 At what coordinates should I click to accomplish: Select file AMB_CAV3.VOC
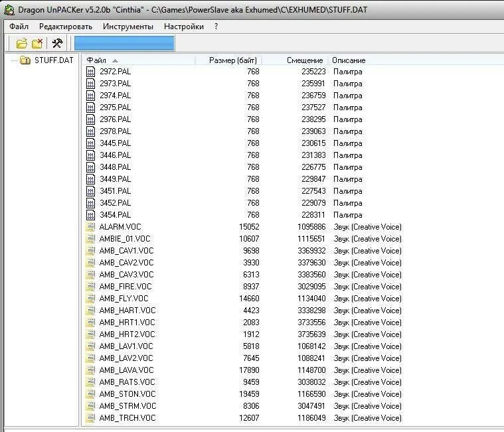coord(126,275)
